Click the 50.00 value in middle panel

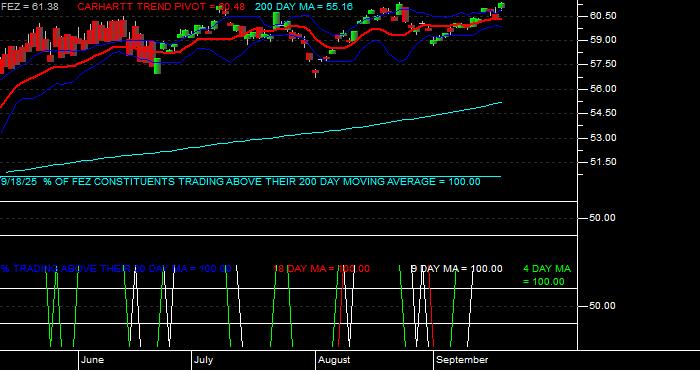603,218
